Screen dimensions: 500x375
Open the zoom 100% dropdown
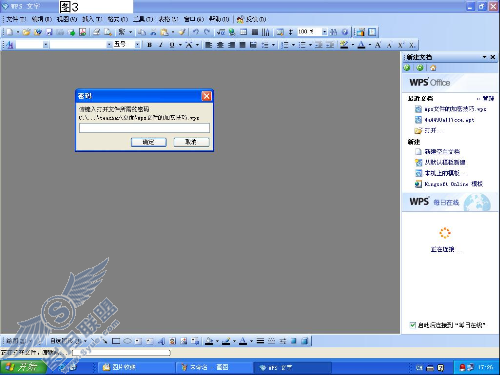pyautogui.click(x=324, y=32)
